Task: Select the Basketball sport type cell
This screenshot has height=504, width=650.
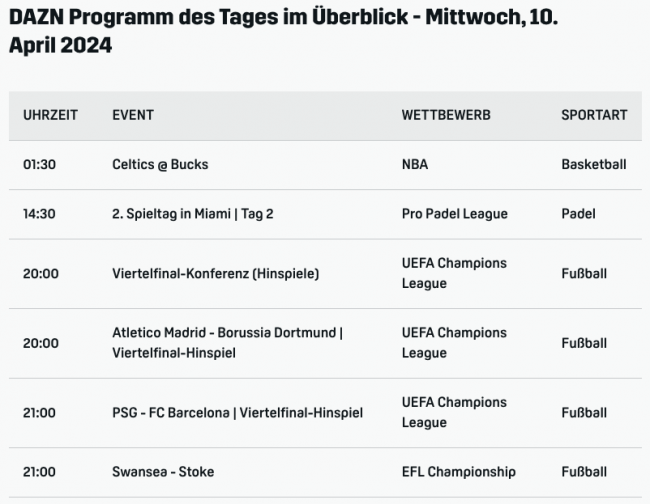Action: click(x=593, y=164)
